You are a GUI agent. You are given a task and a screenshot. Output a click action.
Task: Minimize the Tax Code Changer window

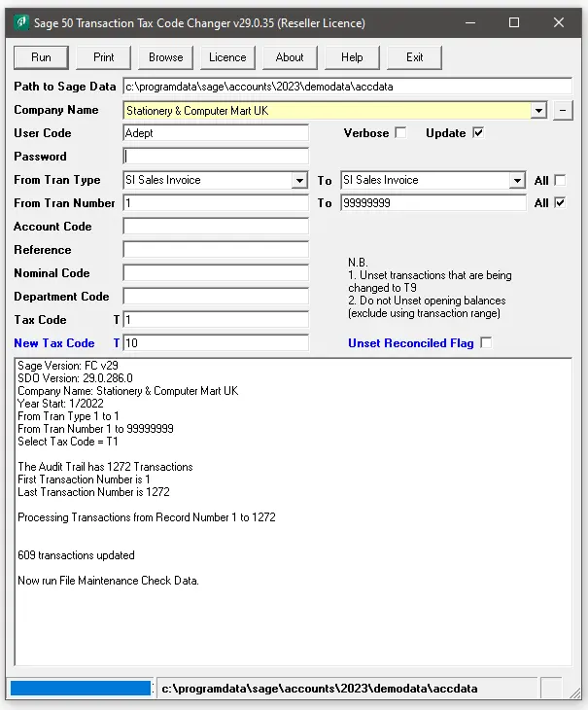click(x=470, y=22)
